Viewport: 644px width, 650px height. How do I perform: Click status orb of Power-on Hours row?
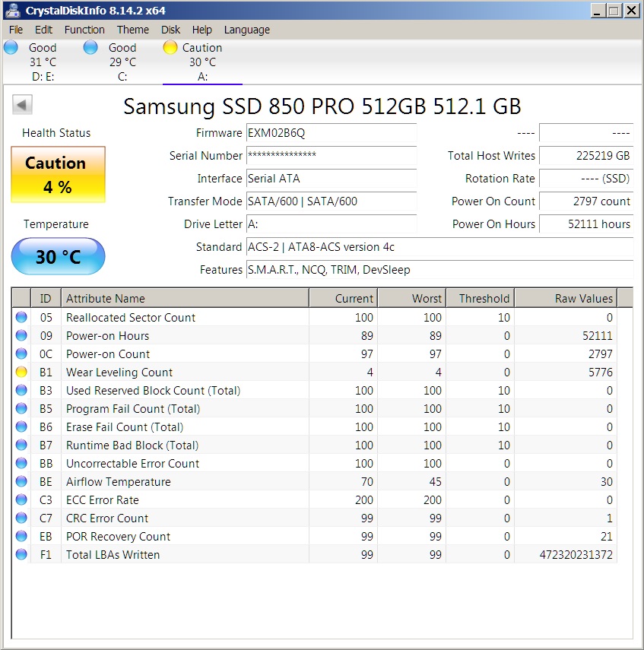pos(21,335)
